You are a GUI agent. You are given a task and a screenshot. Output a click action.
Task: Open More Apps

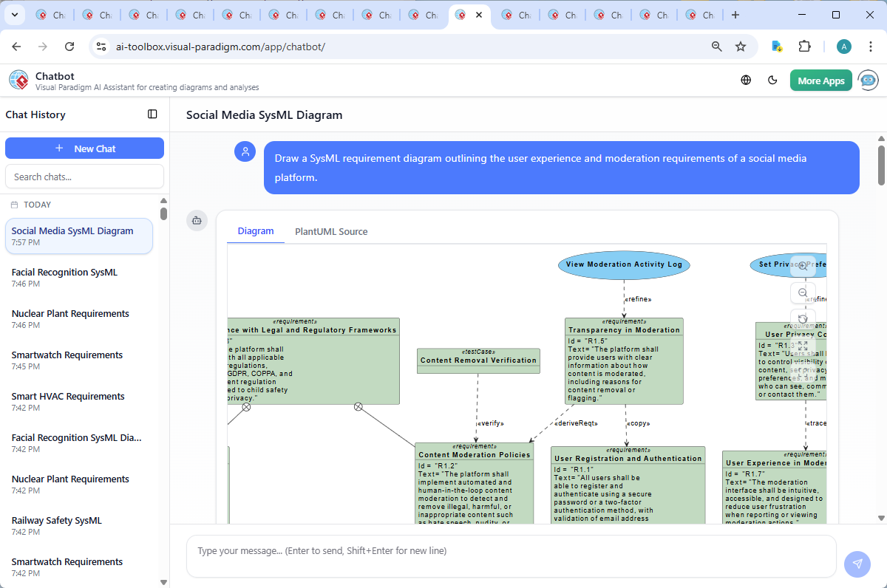tap(820, 80)
